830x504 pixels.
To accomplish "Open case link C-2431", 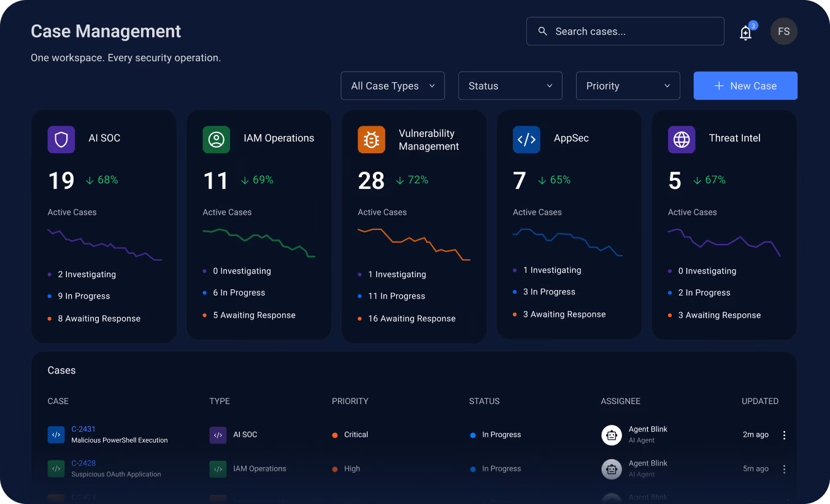I will (83, 429).
